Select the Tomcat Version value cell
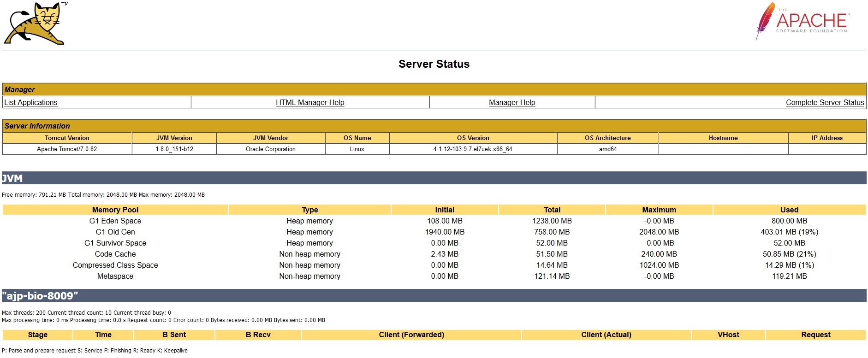The image size is (868, 358). tap(67, 149)
